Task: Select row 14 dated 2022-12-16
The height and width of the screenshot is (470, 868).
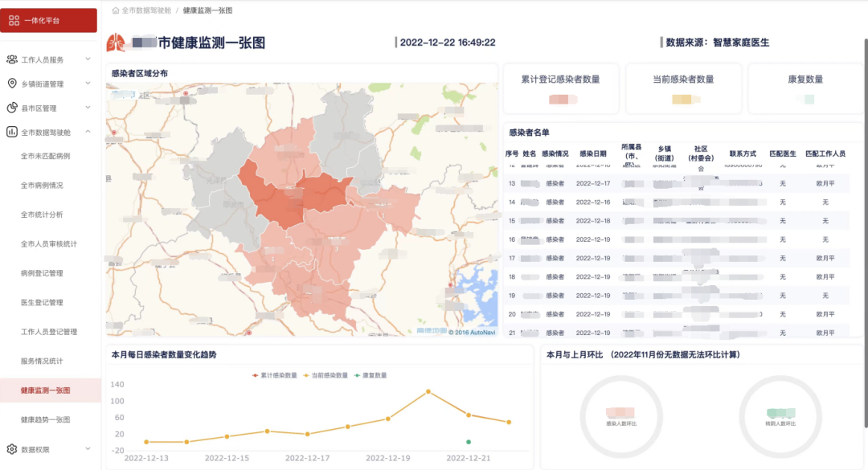Action: [x=676, y=202]
